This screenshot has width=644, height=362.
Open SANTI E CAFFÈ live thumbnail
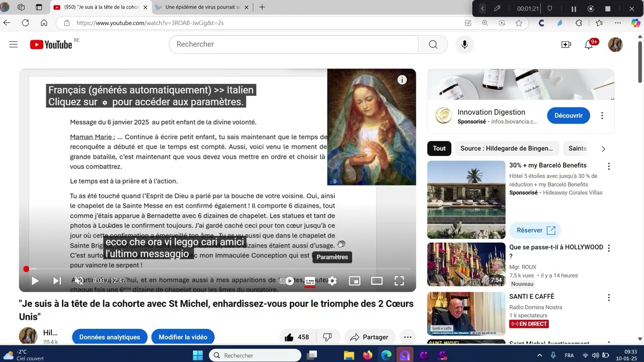(466, 314)
